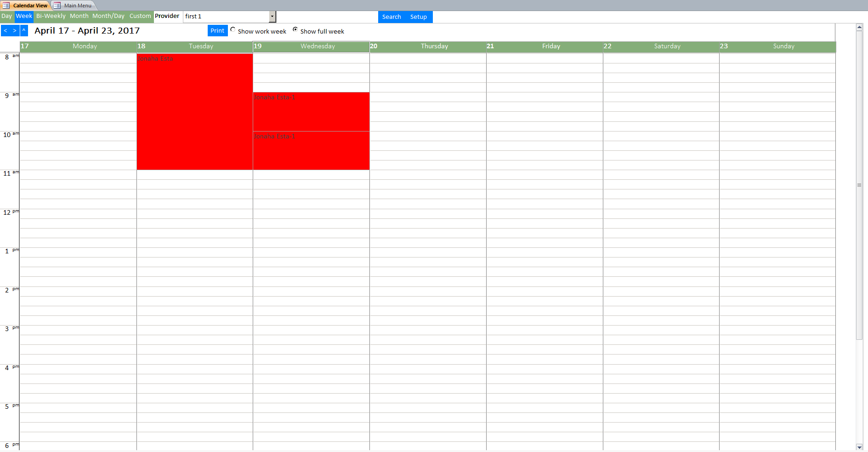Switch to Month view
The image size is (868, 452).
tap(79, 16)
